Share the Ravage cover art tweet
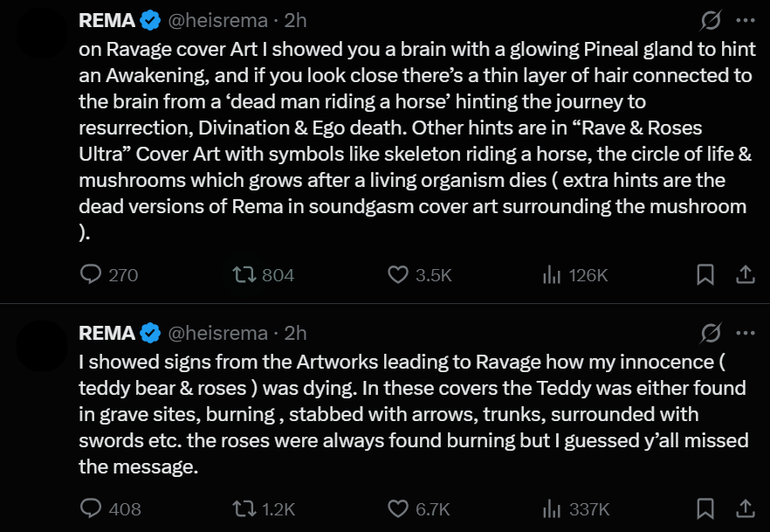Image resolution: width=770 pixels, height=532 pixels. coord(744,275)
